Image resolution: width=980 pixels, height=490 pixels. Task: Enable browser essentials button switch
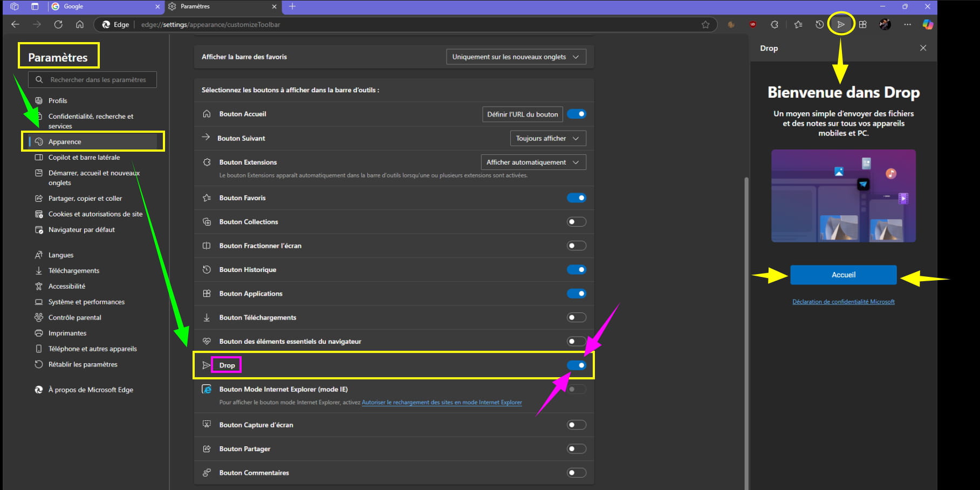click(x=577, y=341)
